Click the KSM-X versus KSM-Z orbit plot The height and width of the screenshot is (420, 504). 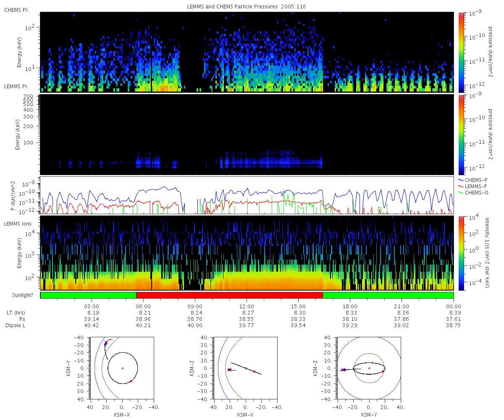coord(246,368)
